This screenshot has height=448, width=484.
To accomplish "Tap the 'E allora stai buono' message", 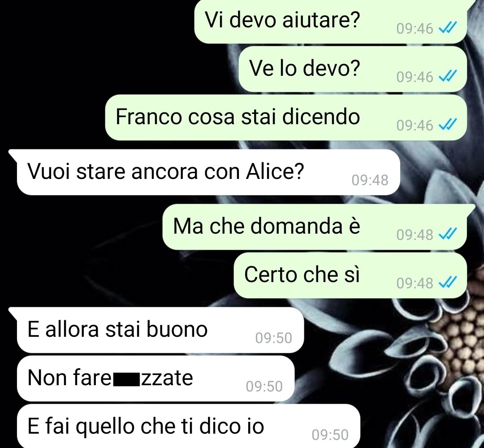I will pyautogui.click(x=160, y=330).
